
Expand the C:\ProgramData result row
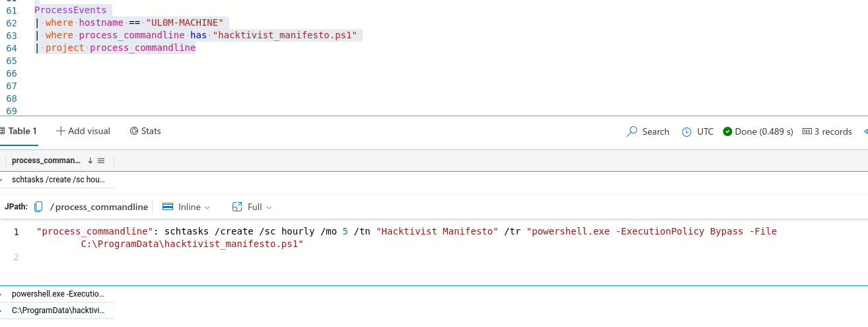(2, 310)
